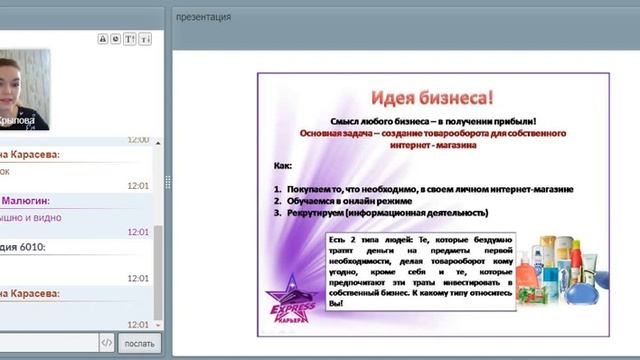Click the 'ышно и видно' chat message

coord(31,218)
